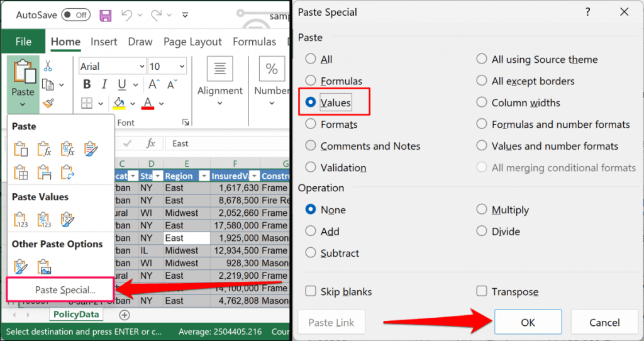644x341 pixels.
Task: Click the Paste as Picture icon
Action: 44,267
